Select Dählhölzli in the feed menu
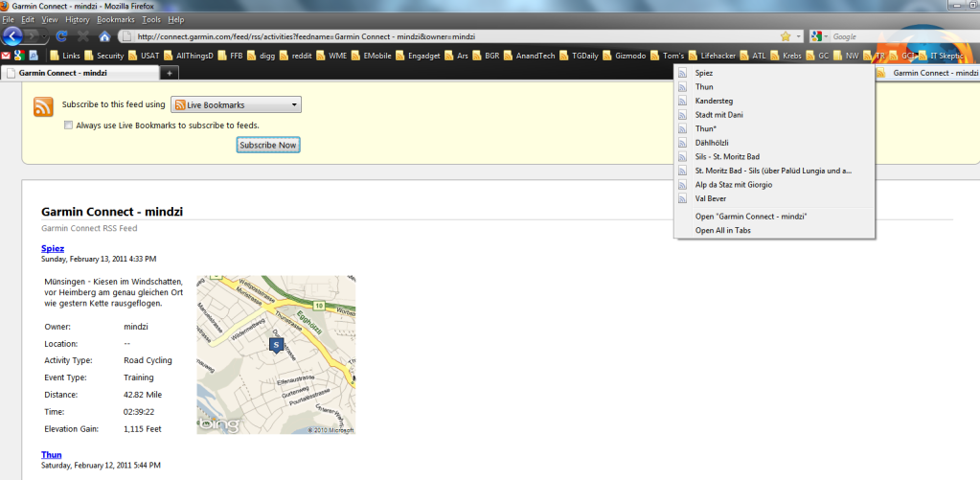 click(x=774, y=143)
